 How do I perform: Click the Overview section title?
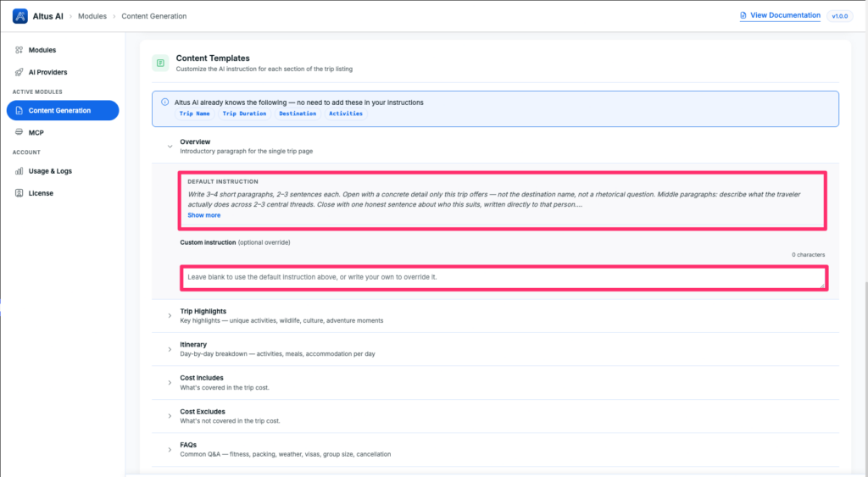pyautogui.click(x=195, y=141)
